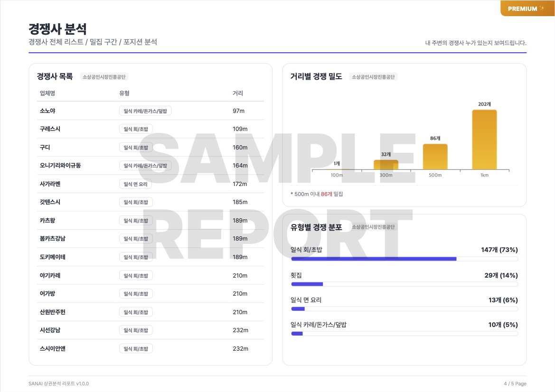Screen dimensions: 555x392
Task: Click the 일식 면 요리 6% progress bar
Action: click(x=298, y=309)
